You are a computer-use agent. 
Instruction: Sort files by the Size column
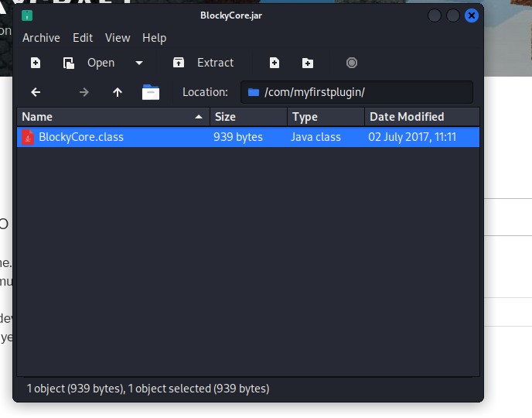point(247,117)
